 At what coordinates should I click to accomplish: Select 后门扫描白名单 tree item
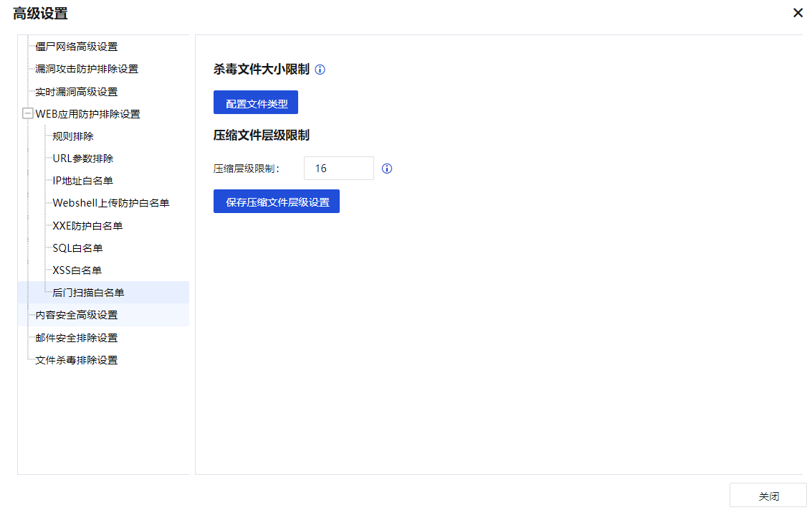tap(88, 293)
